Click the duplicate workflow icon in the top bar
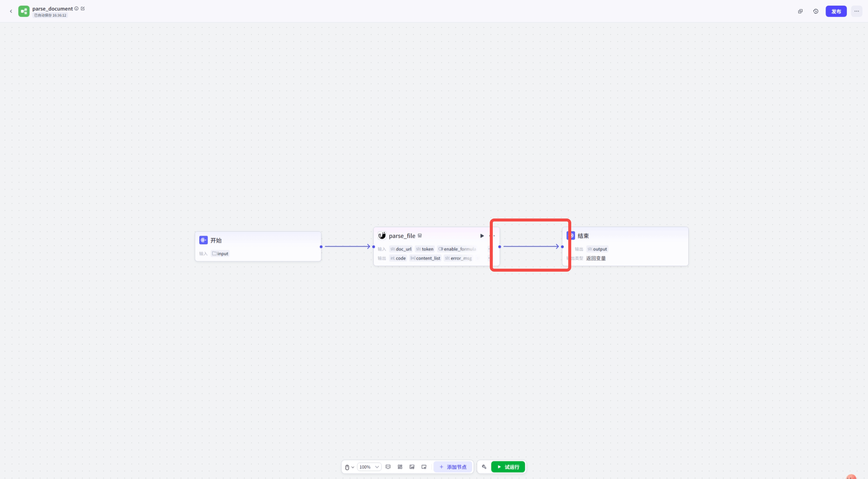868x479 pixels. tap(800, 11)
